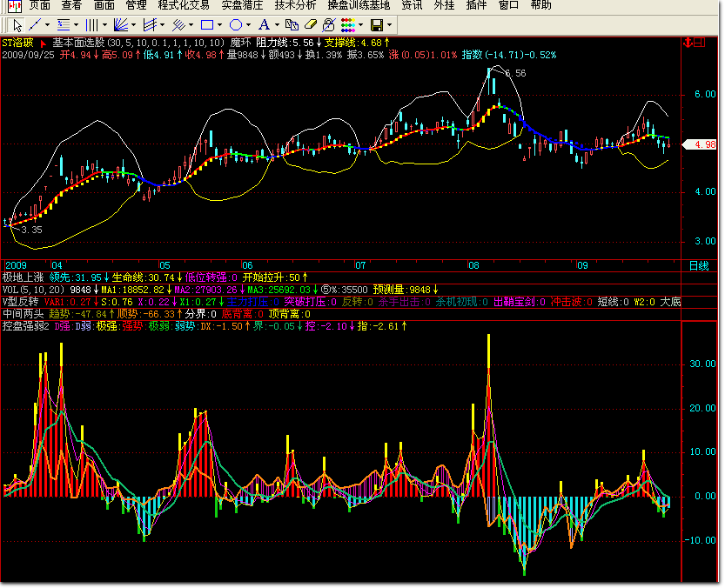Click the 基本面选股 indicator name
Viewport: 725px width, 588px height.
pos(78,43)
